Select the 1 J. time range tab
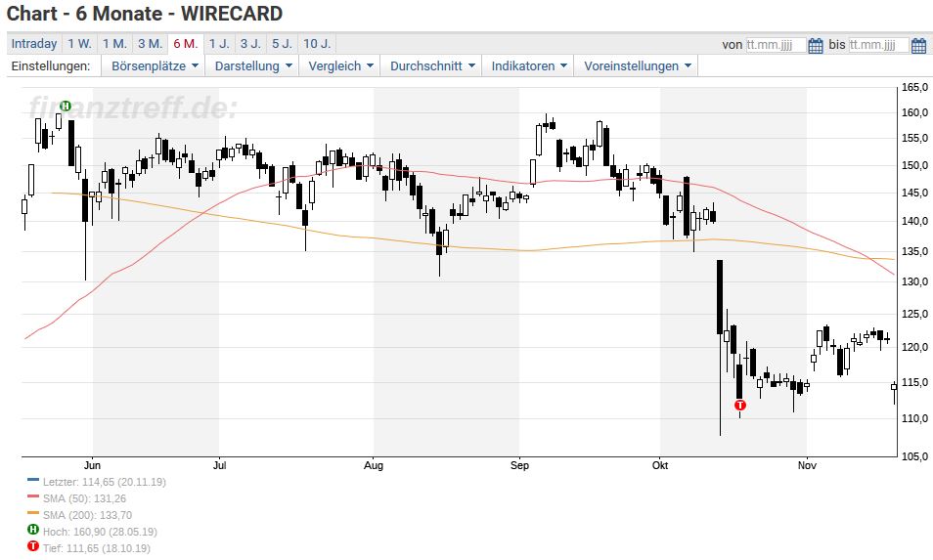Screen dimensions: 933x560 (219, 44)
